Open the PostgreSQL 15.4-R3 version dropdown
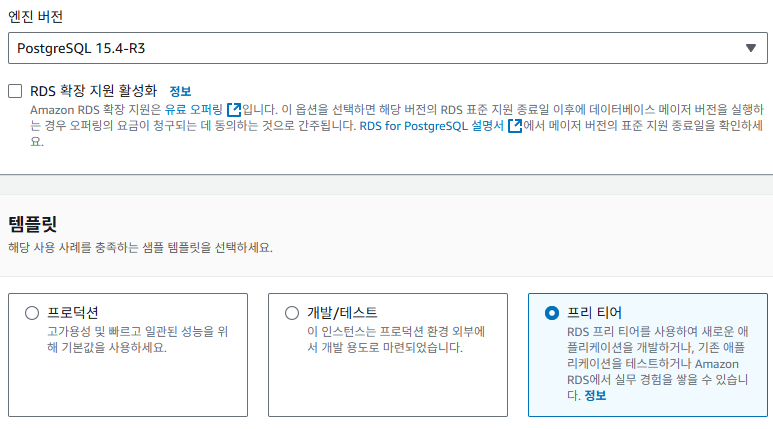The image size is (773, 429). pos(386,48)
